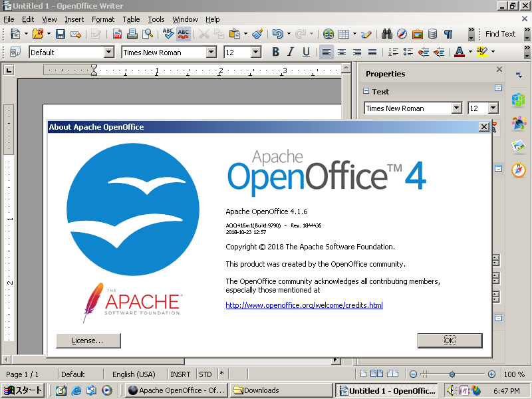Click the Open folder icon in toolbar
The height and width of the screenshot is (399, 532).
38,34
